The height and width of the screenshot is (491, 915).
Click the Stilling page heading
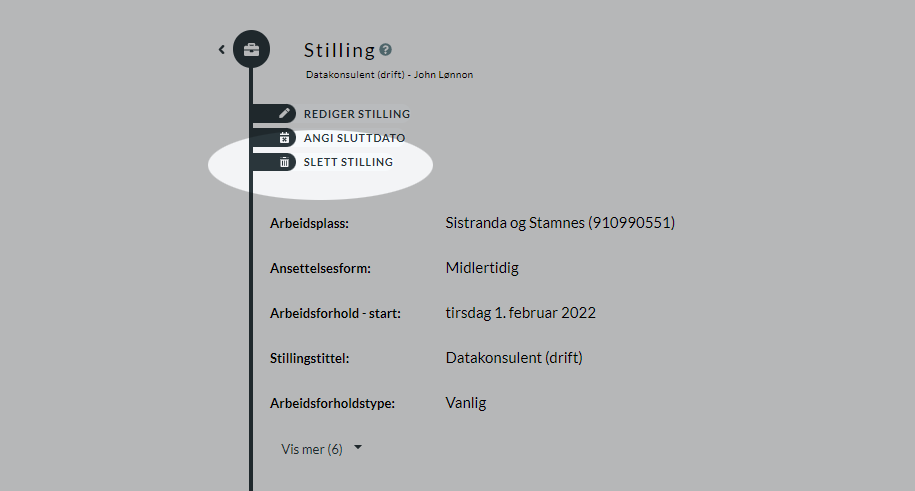pyautogui.click(x=340, y=50)
